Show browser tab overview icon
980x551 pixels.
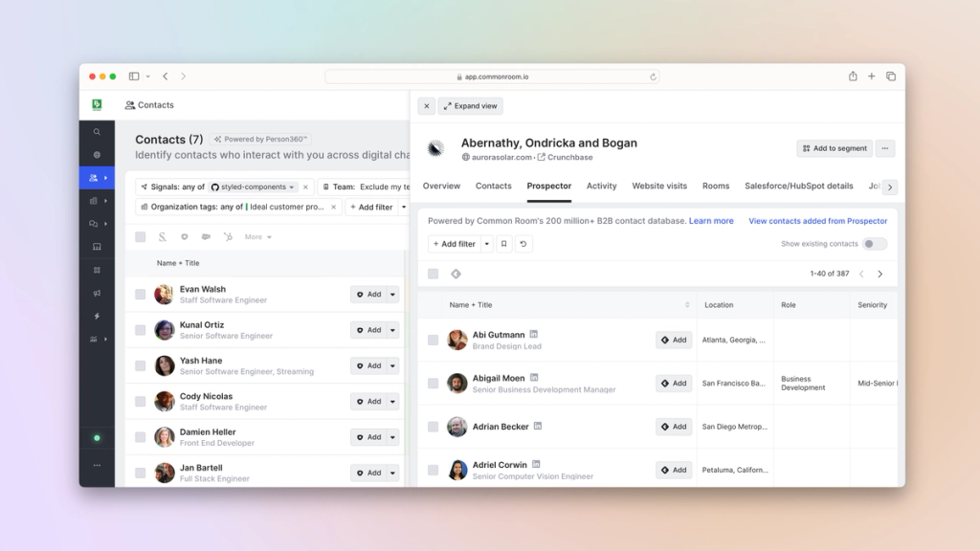tap(891, 77)
